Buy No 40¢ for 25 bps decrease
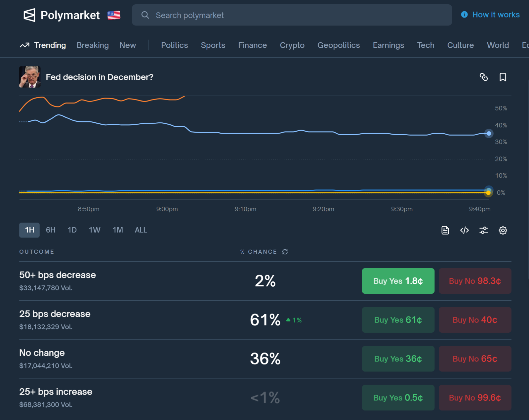Viewport: 529px width, 420px height. point(475,320)
